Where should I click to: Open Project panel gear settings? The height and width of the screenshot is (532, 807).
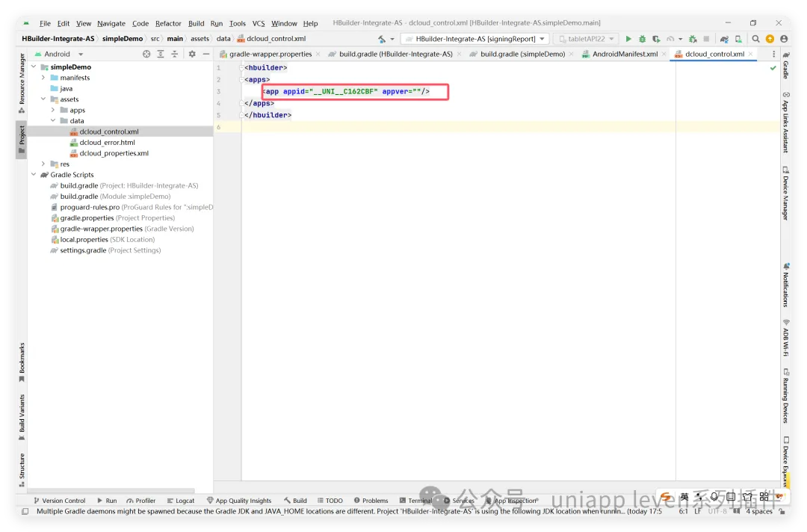tap(192, 54)
